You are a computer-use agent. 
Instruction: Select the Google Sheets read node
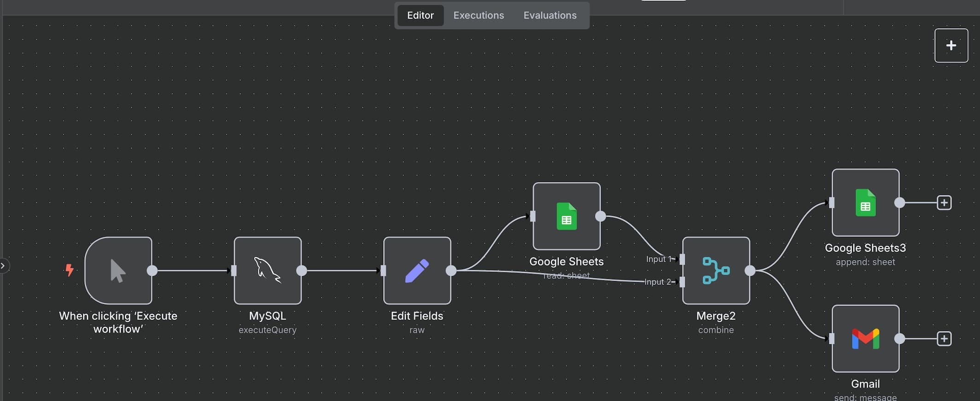(566, 216)
